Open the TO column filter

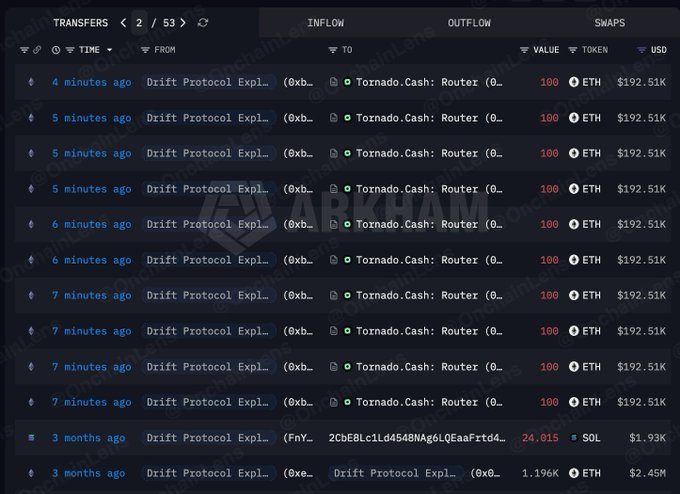point(333,50)
